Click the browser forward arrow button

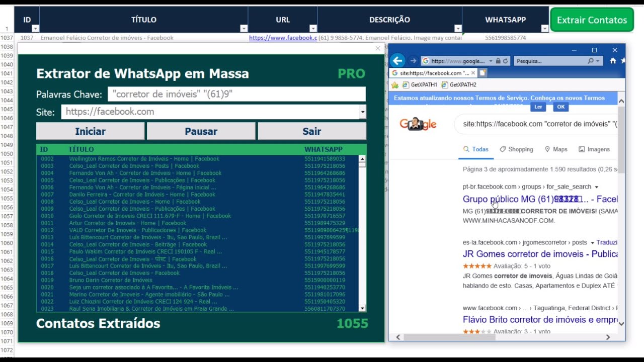[x=413, y=61]
